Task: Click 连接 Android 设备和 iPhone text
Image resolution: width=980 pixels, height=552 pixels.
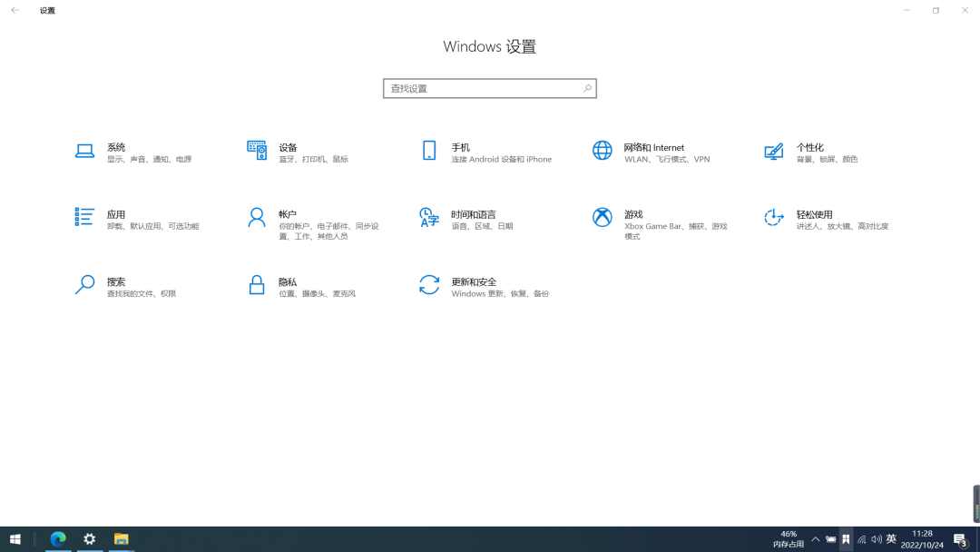Action: (x=502, y=160)
